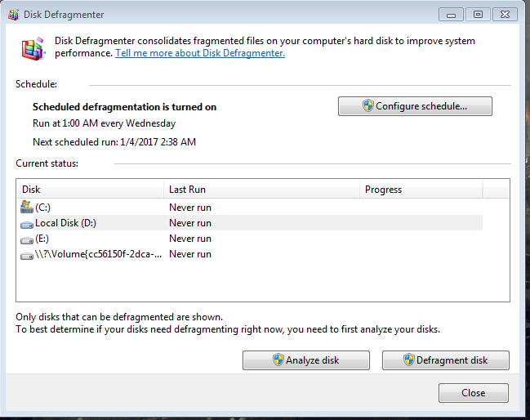Click the drive icon of the \\?\Volume entry

pos(27,256)
